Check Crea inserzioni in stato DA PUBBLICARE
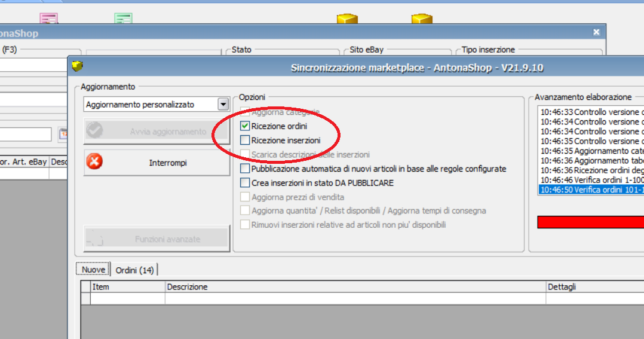This screenshot has height=339, width=644. tap(245, 182)
